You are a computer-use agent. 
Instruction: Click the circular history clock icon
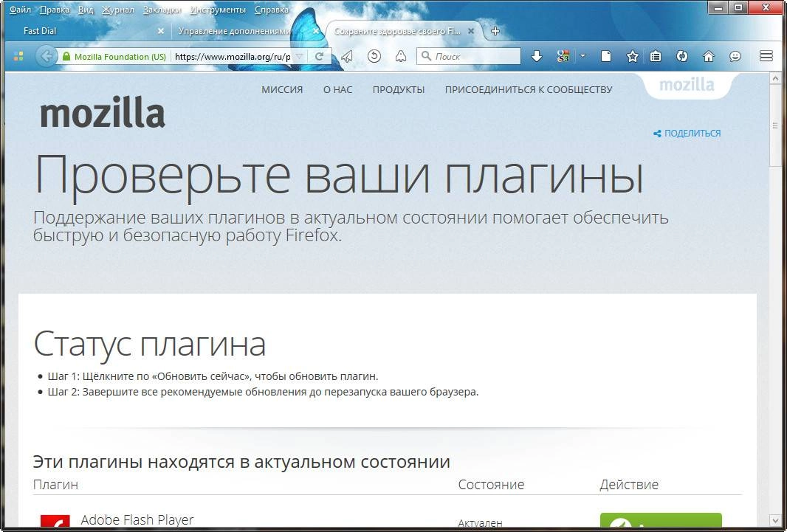pyautogui.click(x=374, y=56)
